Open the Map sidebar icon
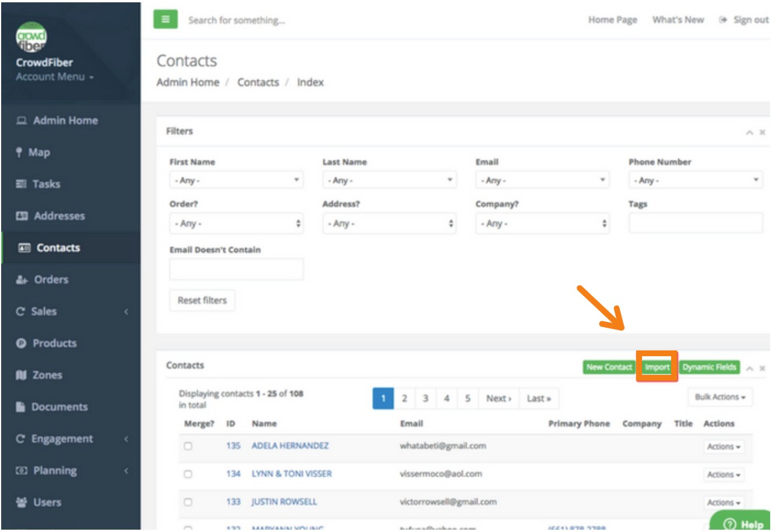The height and width of the screenshot is (532, 776). pyautogui.click(x=19, y=152)
